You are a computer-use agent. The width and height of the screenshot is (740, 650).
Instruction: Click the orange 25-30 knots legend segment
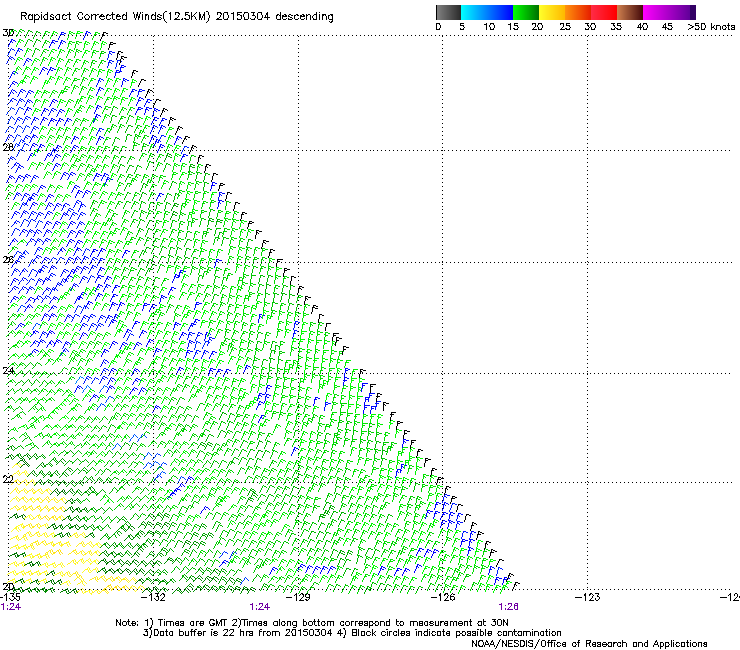[x=578, y=12]
